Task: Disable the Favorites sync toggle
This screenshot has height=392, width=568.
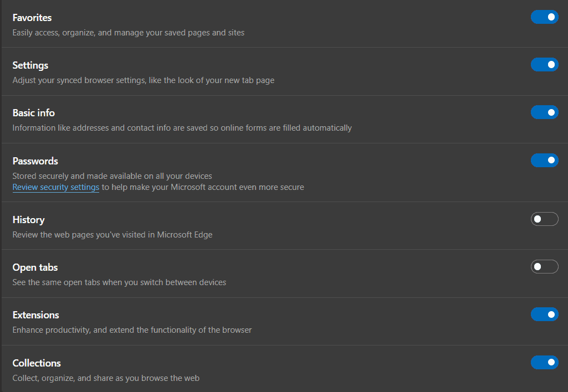Action: coord(544,17)
